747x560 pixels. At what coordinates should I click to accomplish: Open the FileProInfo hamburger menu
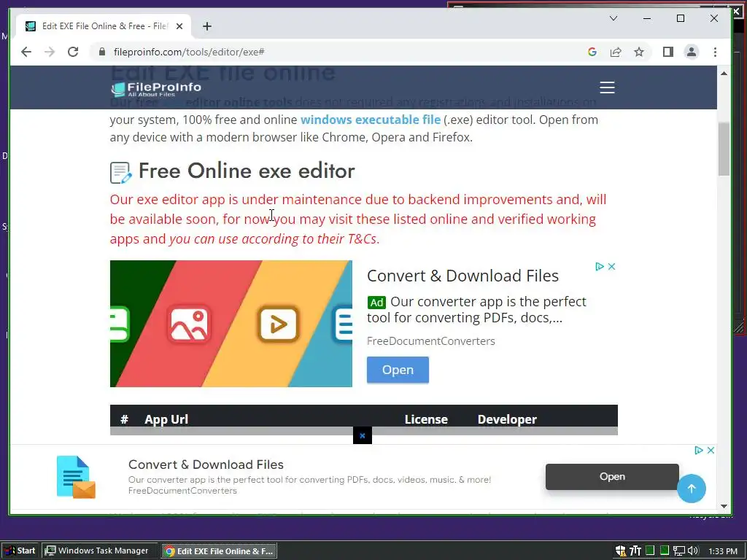[x=607, y=87]
